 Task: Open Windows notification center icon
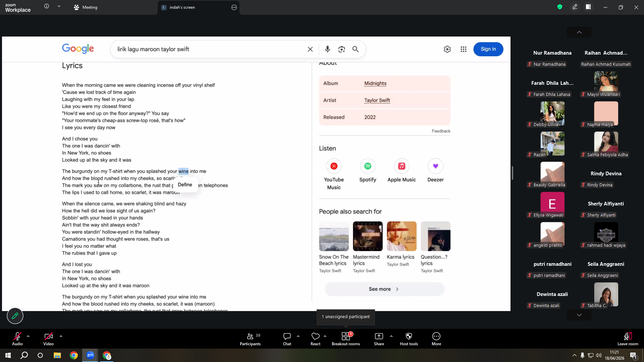pyautogui.click(x=634, y=355)
